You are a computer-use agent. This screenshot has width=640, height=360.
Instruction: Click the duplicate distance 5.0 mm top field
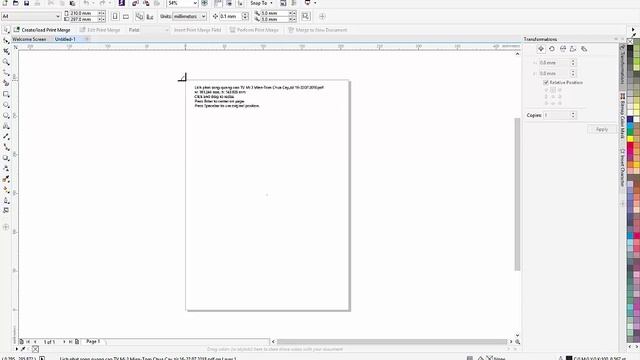(275, 13)
